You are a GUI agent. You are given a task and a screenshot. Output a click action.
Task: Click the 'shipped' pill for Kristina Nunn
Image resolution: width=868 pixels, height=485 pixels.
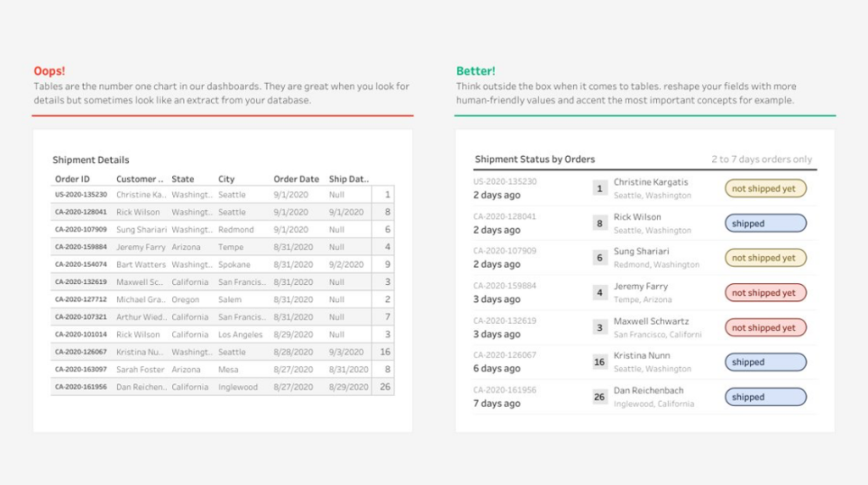765,361
